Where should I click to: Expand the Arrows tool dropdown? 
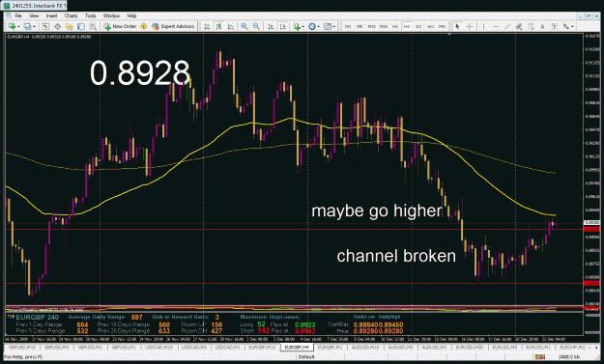572,26
